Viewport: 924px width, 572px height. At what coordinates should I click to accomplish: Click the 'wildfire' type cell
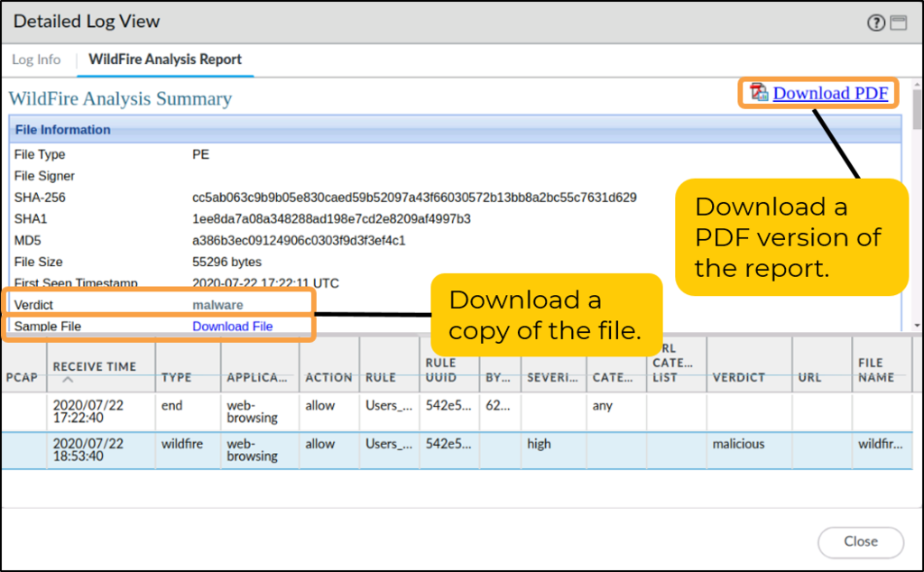pos(182,444)
